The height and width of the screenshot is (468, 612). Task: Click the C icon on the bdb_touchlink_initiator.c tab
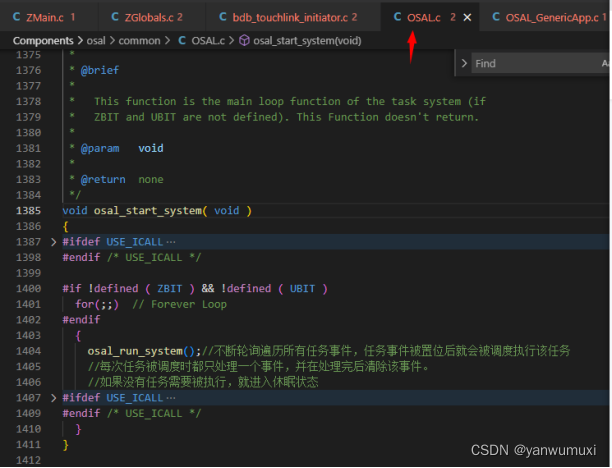(x=223, y=17)
